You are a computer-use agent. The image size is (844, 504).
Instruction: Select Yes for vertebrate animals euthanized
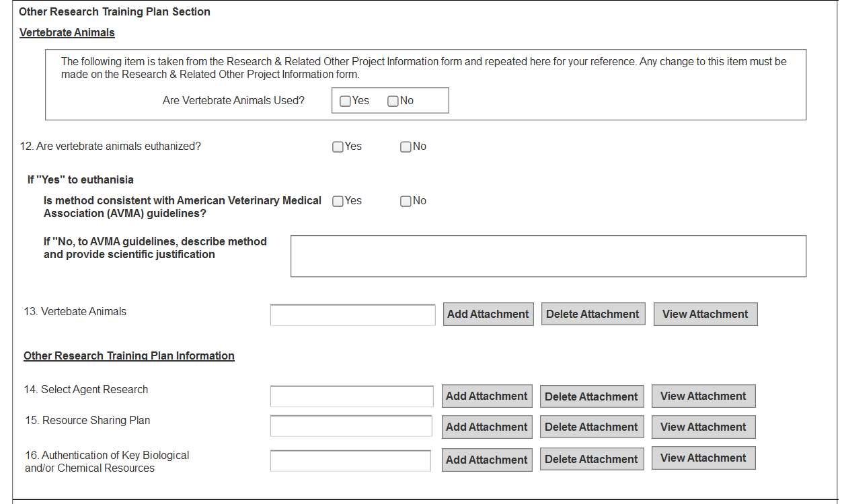point(338,147)
